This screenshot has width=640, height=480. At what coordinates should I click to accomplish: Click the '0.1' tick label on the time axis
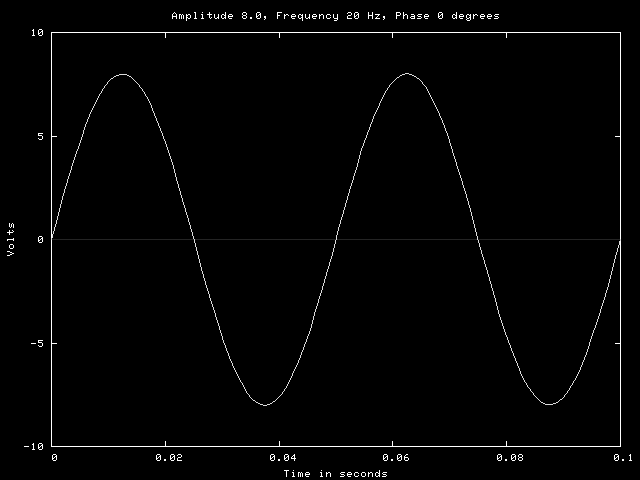(x=621, y=458)
